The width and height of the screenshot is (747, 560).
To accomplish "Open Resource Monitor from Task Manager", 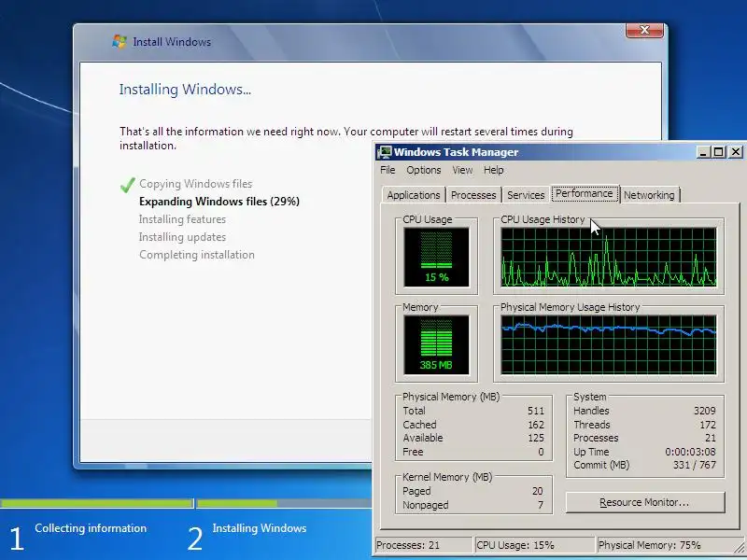I will coord(644,502).
